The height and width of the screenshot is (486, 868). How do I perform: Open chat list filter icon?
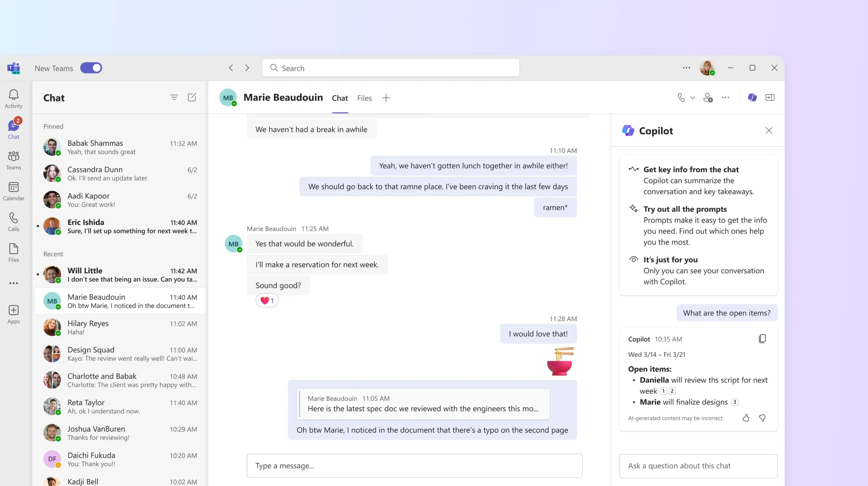pyautogui.click(x=174, y=98)
